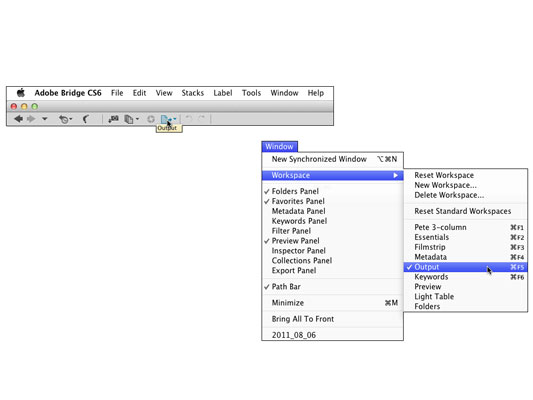Choose Bring All To Front
The height and width of the screenshot is (400, 533).
coord(332,319)
